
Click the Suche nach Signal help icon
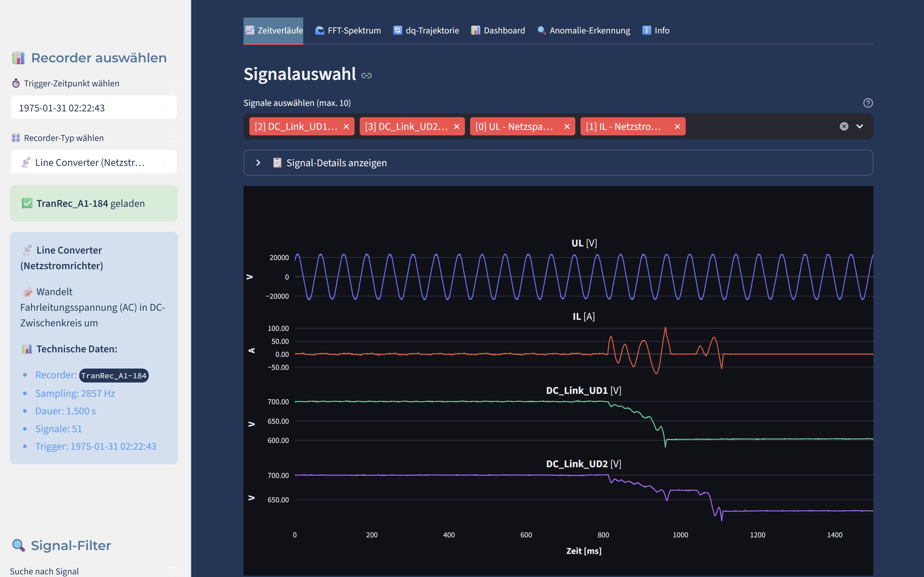(x=172, y=571)
